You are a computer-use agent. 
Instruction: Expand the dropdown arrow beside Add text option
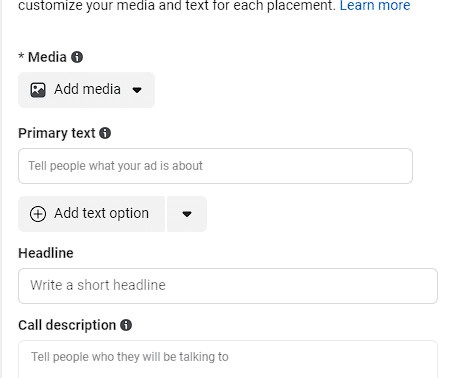pyautogui.click(x=187, y=214)
